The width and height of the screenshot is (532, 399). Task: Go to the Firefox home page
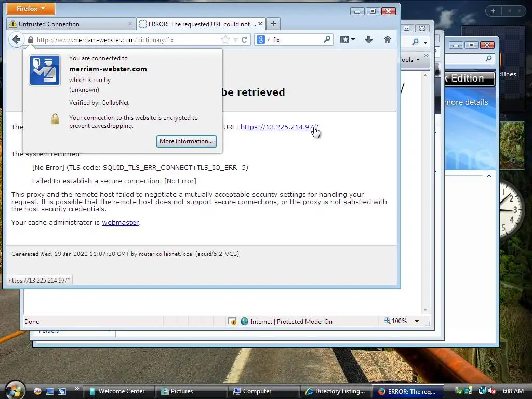388,39
